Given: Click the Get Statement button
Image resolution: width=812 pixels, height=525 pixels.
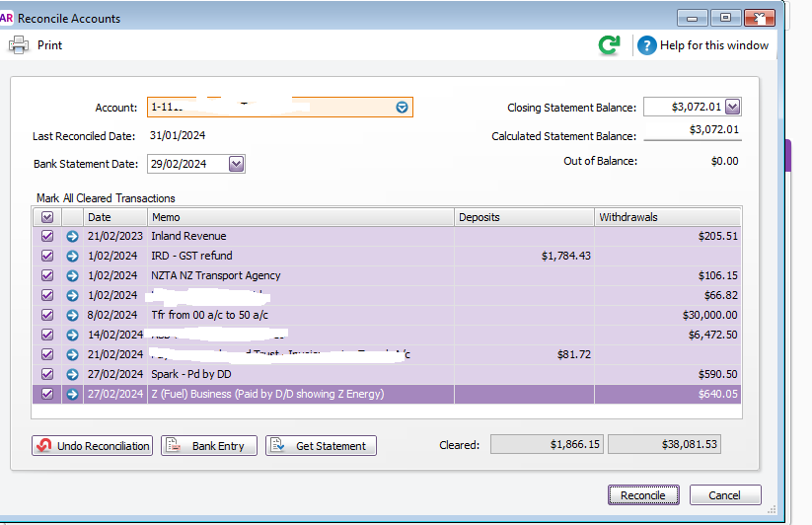Looking at the screenshot, I should (x=321, y=446).
